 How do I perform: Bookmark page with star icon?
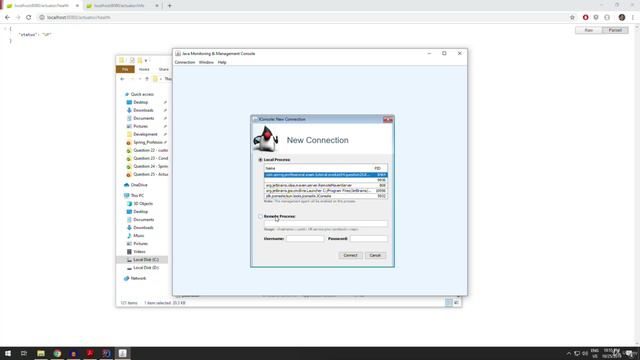[572, 18]
